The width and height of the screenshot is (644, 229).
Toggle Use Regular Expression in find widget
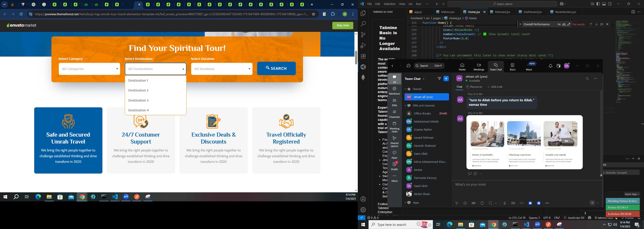click(569, 24)
